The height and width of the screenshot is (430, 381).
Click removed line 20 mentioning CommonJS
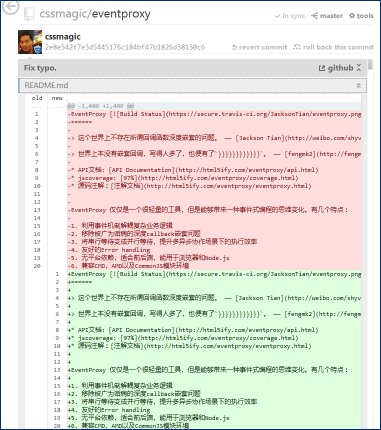[214, 266]
